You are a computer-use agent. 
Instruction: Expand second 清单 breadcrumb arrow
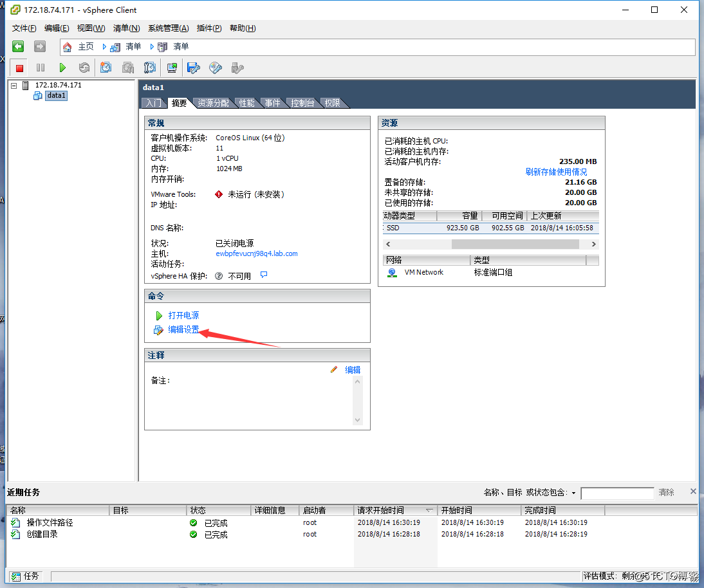point(152,47)
